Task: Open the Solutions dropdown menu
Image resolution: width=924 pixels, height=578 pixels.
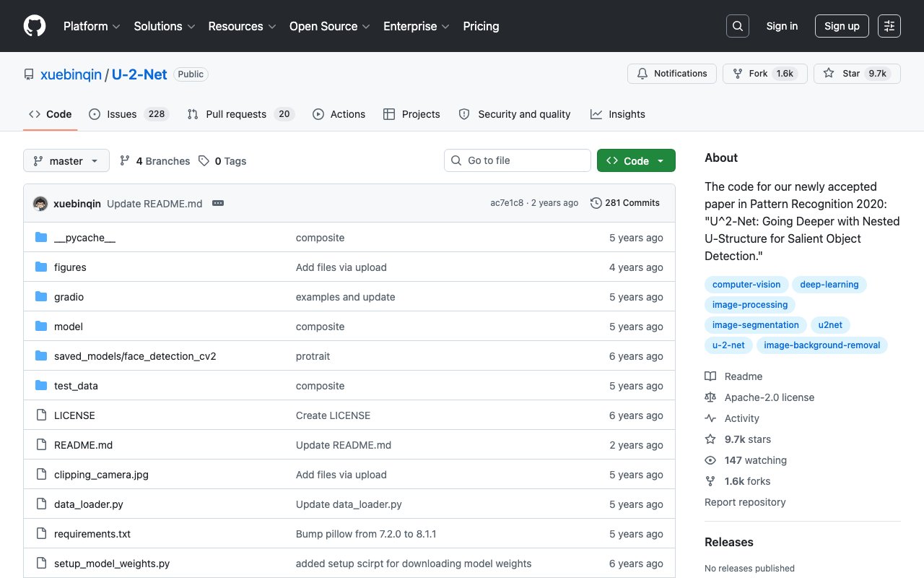Action: pyautogui.click(x=165, y=26)
